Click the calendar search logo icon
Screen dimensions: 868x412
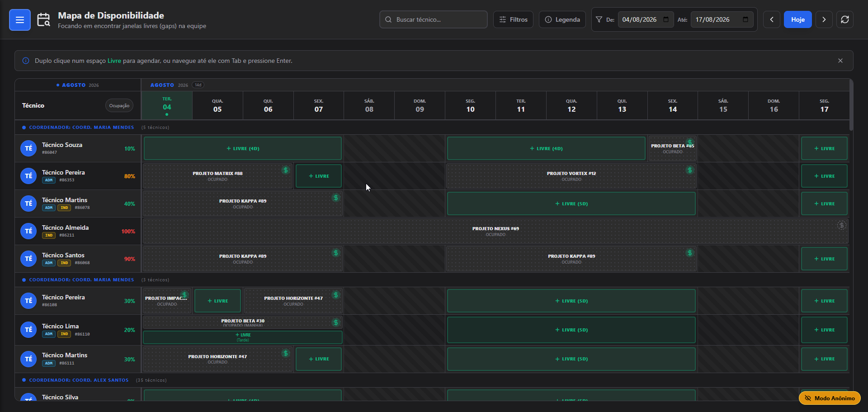44,20
